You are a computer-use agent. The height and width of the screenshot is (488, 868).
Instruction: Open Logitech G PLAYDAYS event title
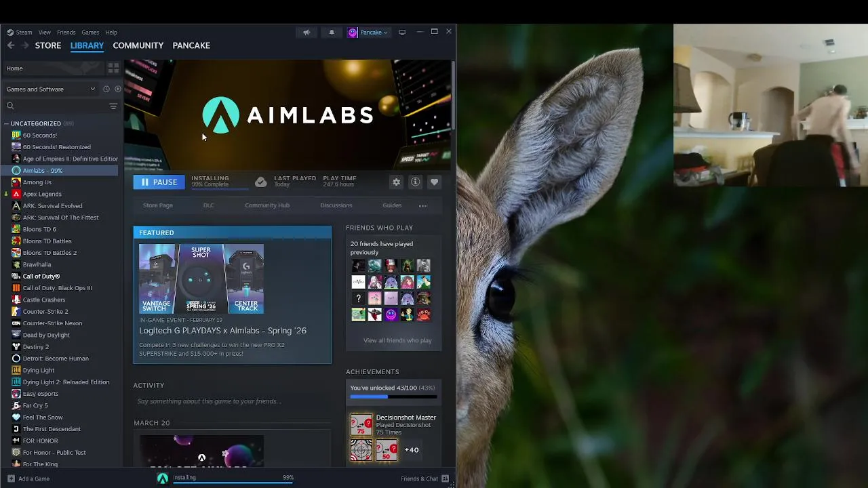[x=222, y=331]
